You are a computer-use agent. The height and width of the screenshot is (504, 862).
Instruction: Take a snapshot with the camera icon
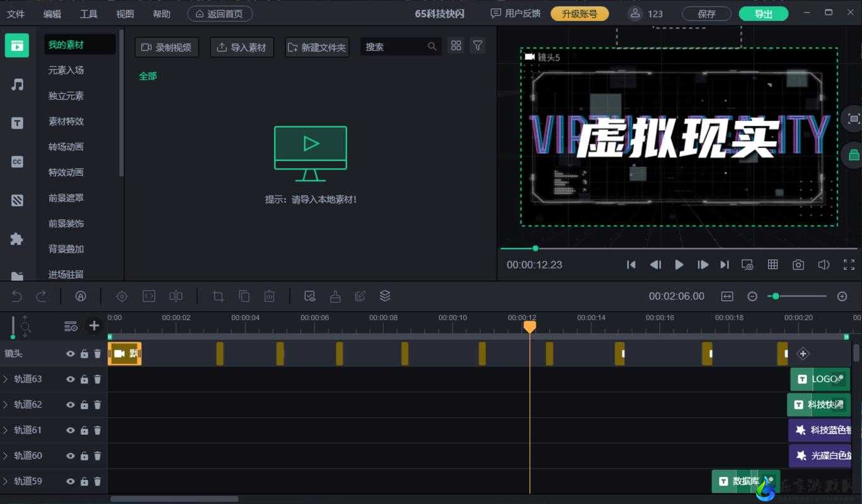(x=798, y=265)
